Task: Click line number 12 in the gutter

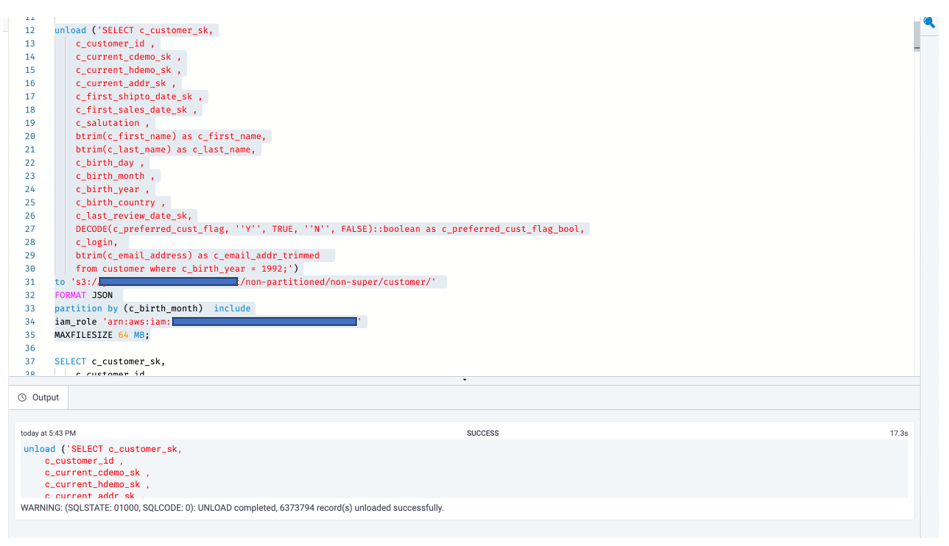Action: 30,30
